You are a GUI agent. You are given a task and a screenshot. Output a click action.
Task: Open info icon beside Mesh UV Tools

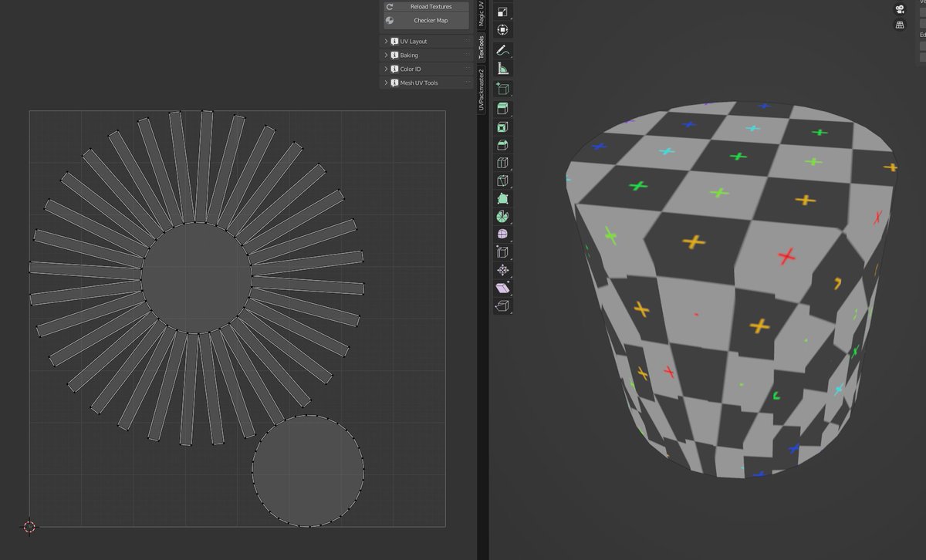(x=394, y=83)
